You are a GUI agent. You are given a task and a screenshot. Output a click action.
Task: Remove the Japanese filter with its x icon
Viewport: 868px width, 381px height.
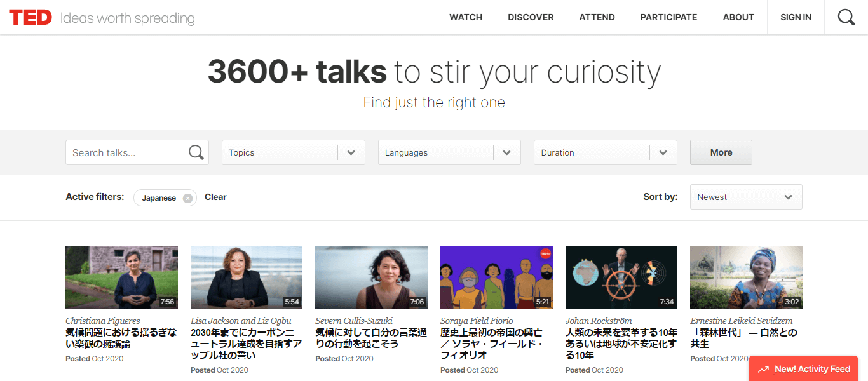[x=187, y=198]
